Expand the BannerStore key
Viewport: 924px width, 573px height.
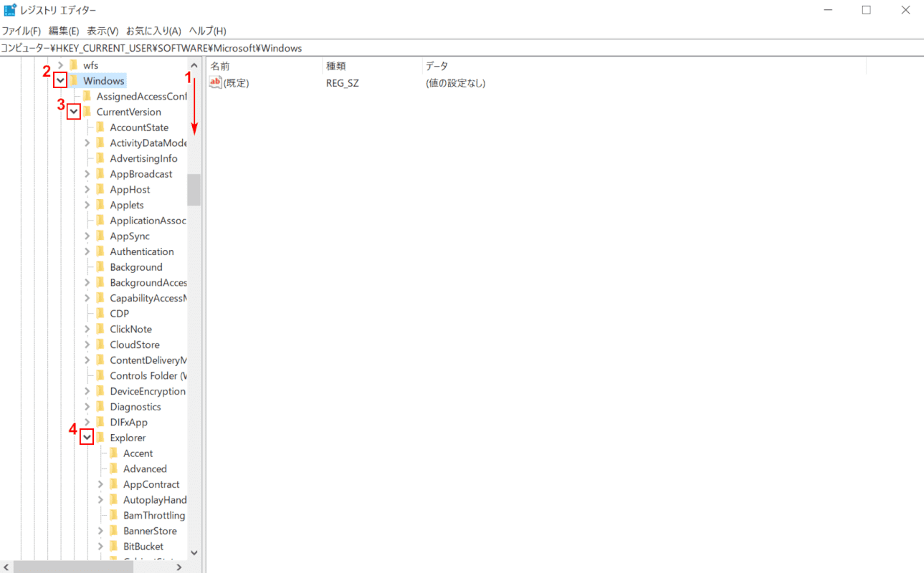[100, 531]
